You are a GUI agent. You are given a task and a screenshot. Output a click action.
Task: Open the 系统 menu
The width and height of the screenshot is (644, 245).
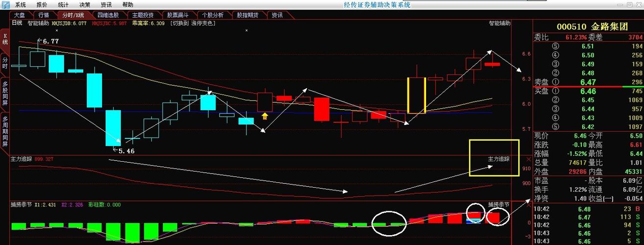coord(21,4)
